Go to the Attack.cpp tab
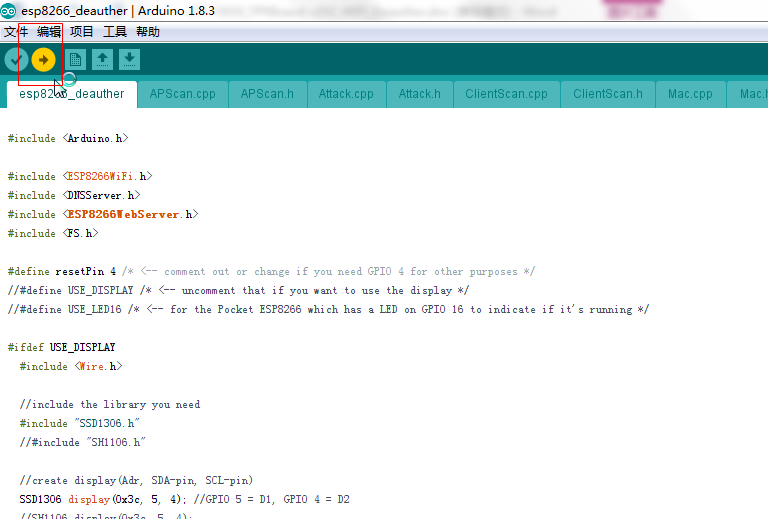 [x=346, y=94]
